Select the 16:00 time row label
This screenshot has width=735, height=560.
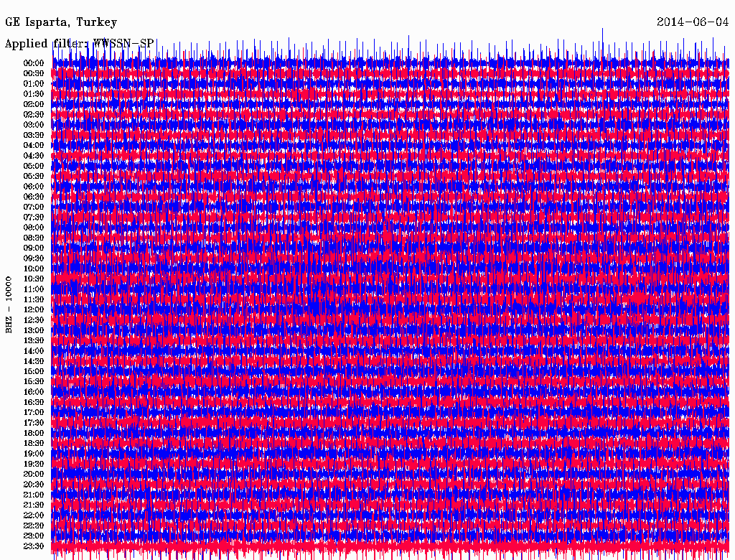coord(34,391)
